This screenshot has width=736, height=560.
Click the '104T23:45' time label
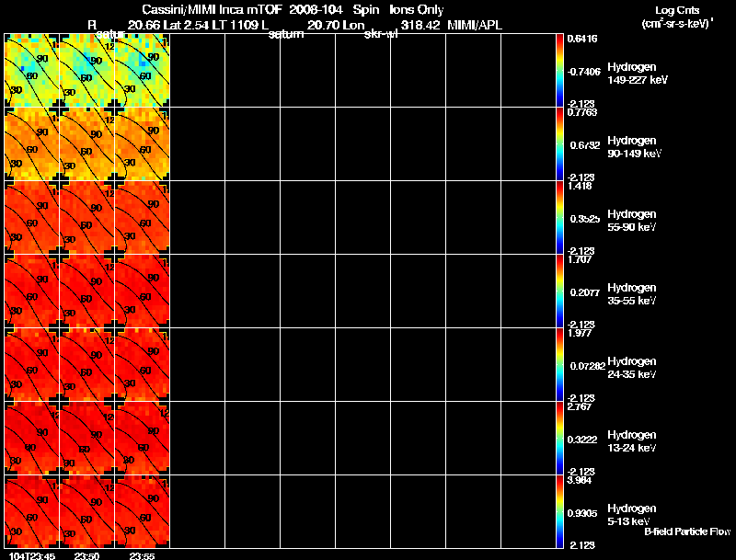pyautogui.click(x=32, y=556)
